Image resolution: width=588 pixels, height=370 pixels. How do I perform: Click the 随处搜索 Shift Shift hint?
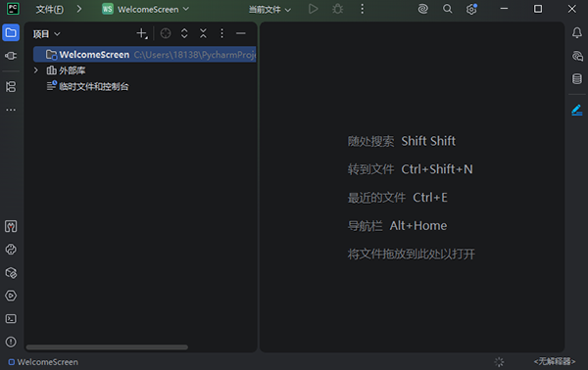401,141
